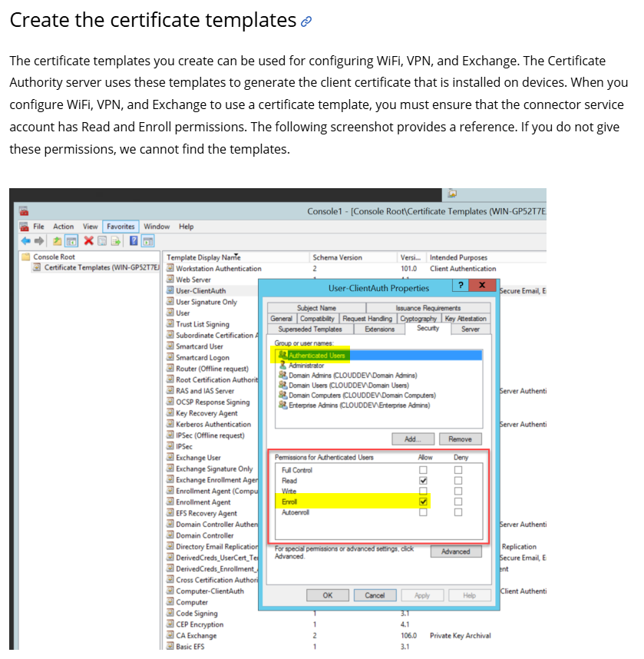Open the Action menu
The image size is (644, 659).
(63, 227)
